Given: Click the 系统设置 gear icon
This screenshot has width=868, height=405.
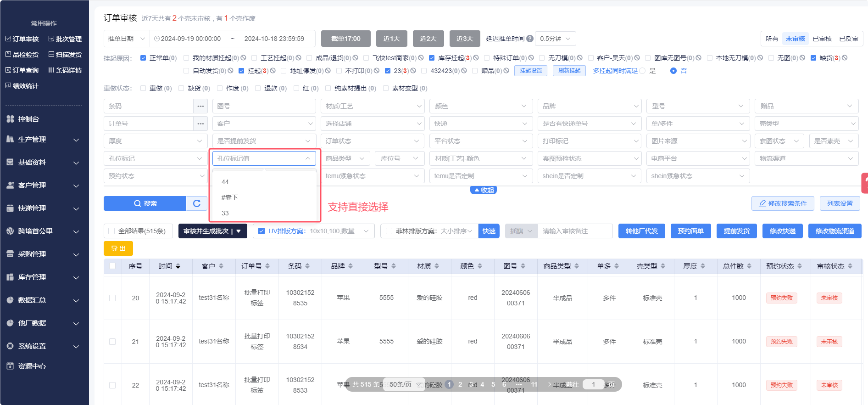Looking at the screenshot, I should pos(10,346).
